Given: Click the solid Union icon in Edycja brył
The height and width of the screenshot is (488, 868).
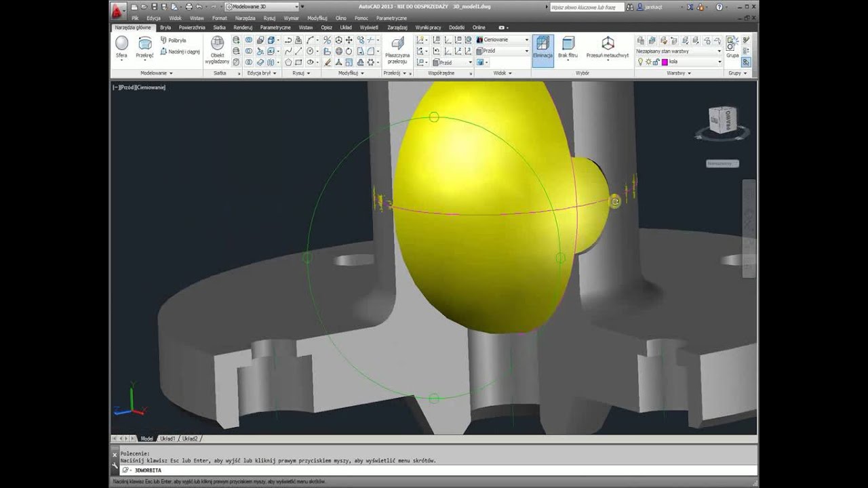Looking at the screenshot, I should pyautogui.click(x=249, y=41).
